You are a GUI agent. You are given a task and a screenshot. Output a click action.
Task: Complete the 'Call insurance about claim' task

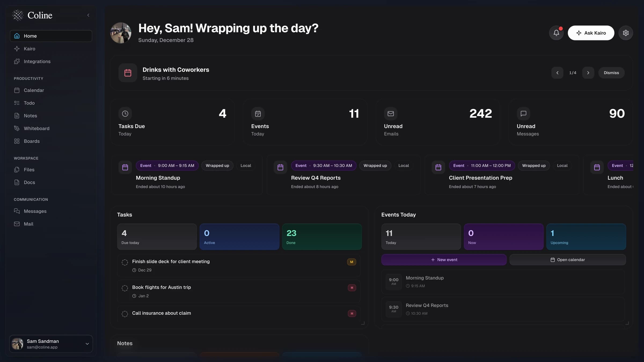125,314
